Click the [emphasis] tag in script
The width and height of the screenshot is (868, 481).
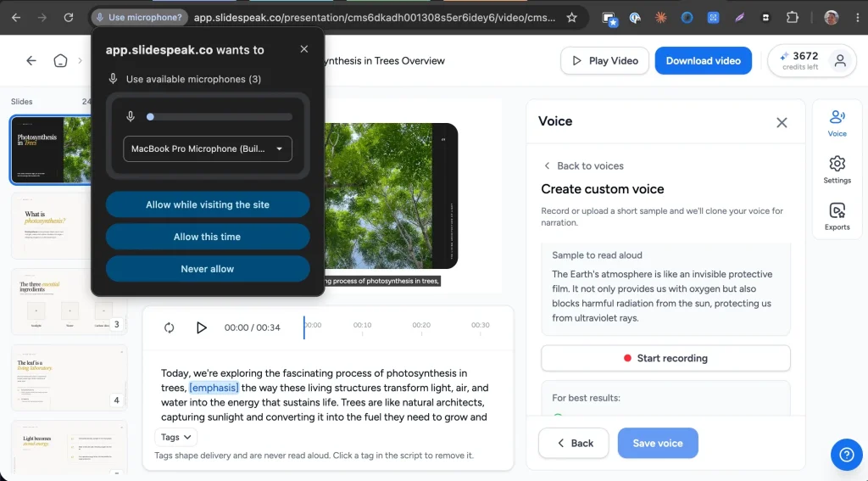click(214, 388)
